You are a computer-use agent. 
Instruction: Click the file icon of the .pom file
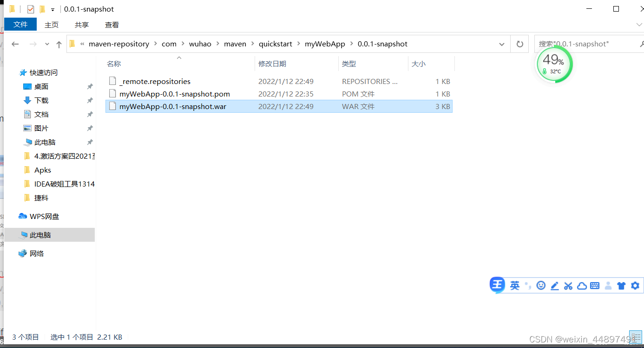pos(112,94)
